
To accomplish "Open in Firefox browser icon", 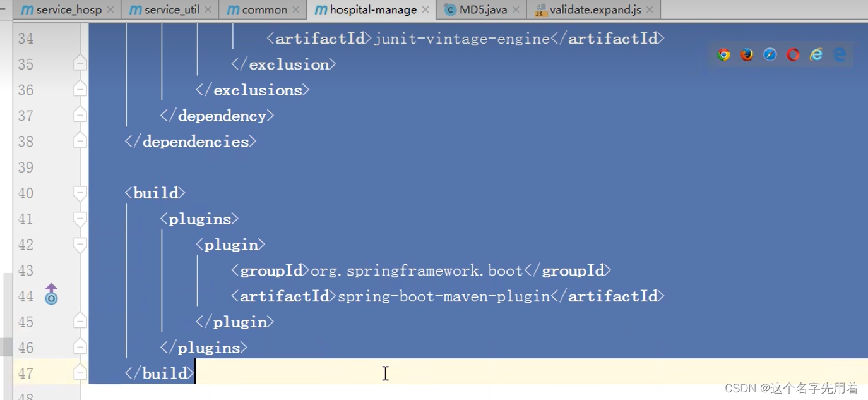I will [x=747, y=55].
